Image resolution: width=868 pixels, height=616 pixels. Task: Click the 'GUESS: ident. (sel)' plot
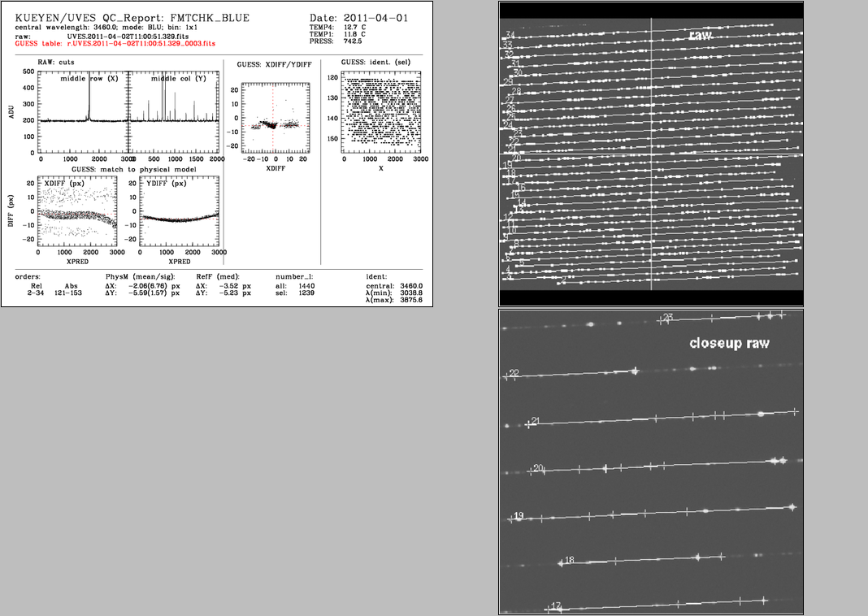(380, 112)
